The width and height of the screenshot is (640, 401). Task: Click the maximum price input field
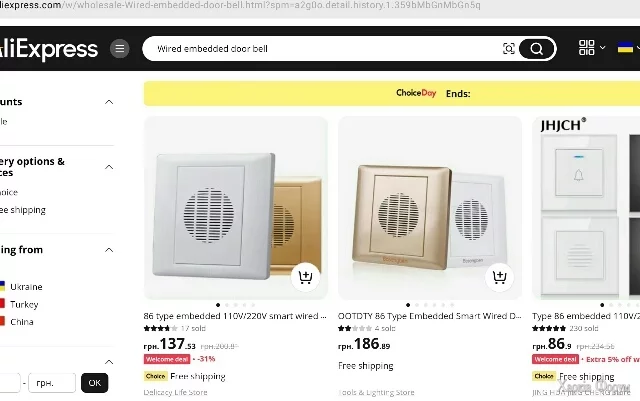click(52, 382)
